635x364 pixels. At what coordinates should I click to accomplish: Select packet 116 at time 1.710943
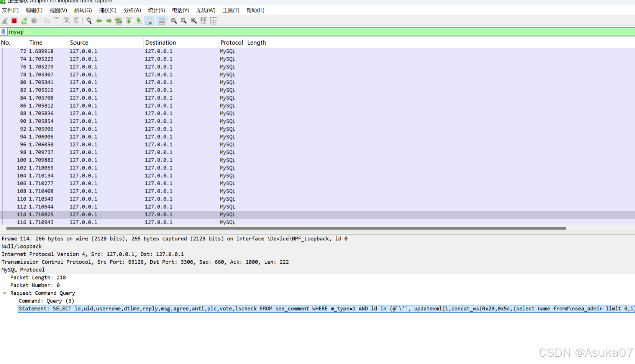317,222
